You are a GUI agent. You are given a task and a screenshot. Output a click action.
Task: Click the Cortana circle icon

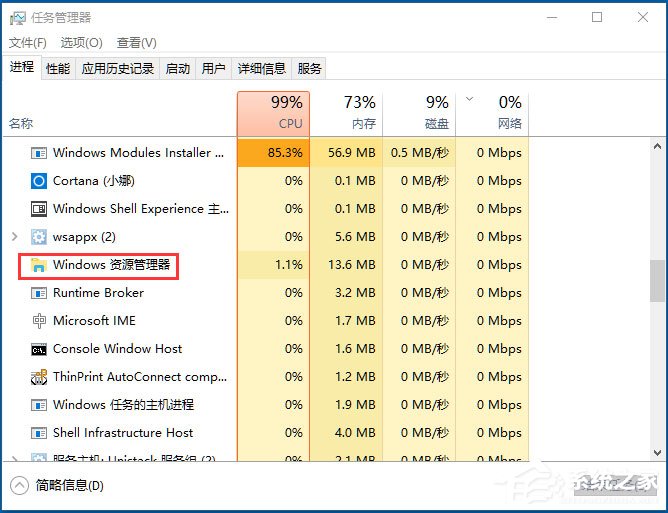click(39, 181)
